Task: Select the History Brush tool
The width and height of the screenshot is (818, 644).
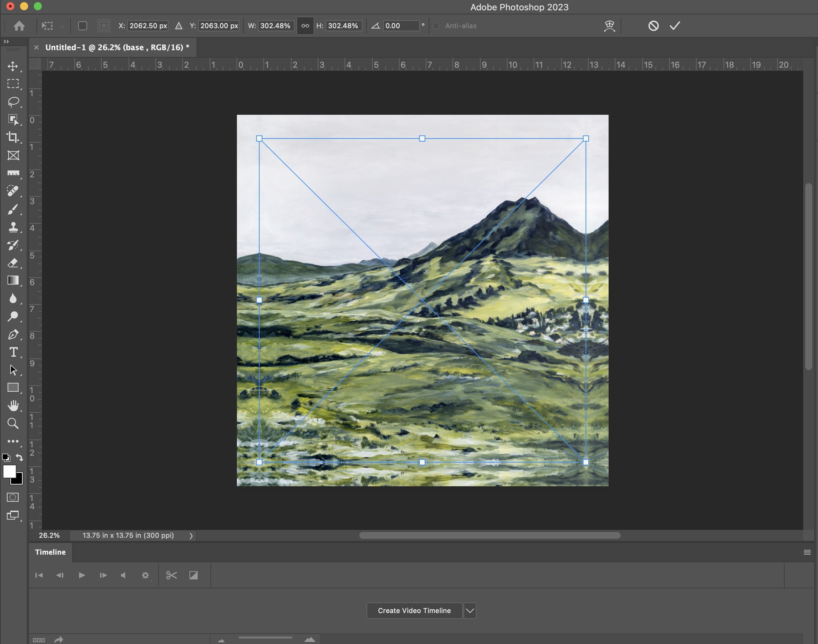Action: click(13, 245)
